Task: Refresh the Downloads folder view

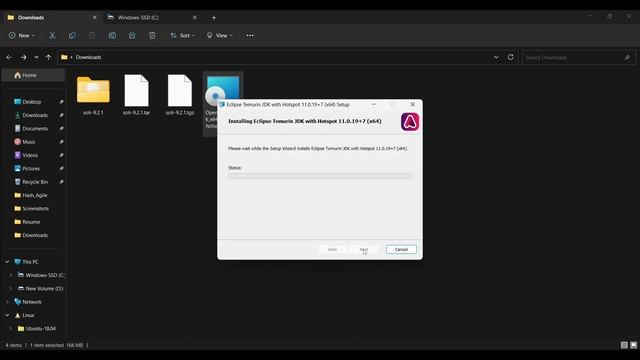Action: coord(511,57)
